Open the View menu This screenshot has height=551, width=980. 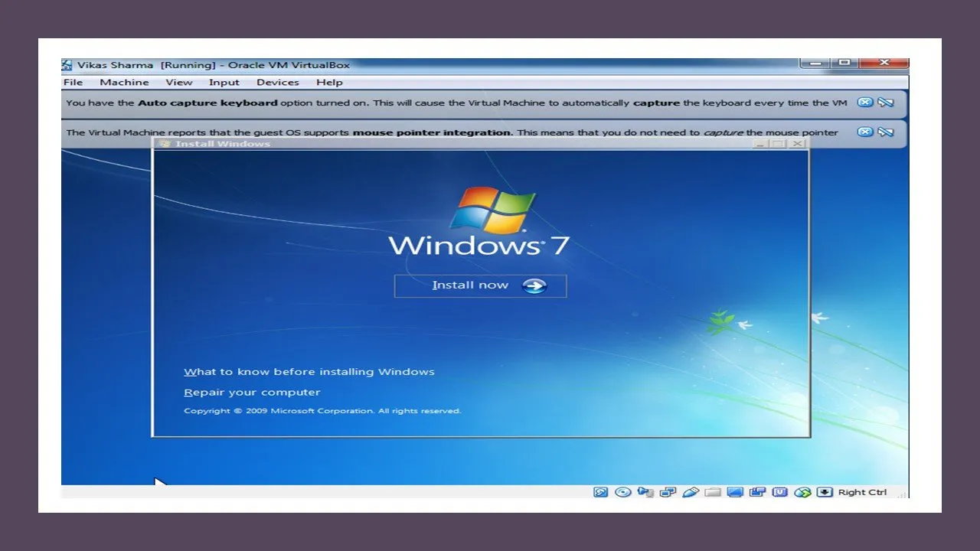(x=179, y=82)
